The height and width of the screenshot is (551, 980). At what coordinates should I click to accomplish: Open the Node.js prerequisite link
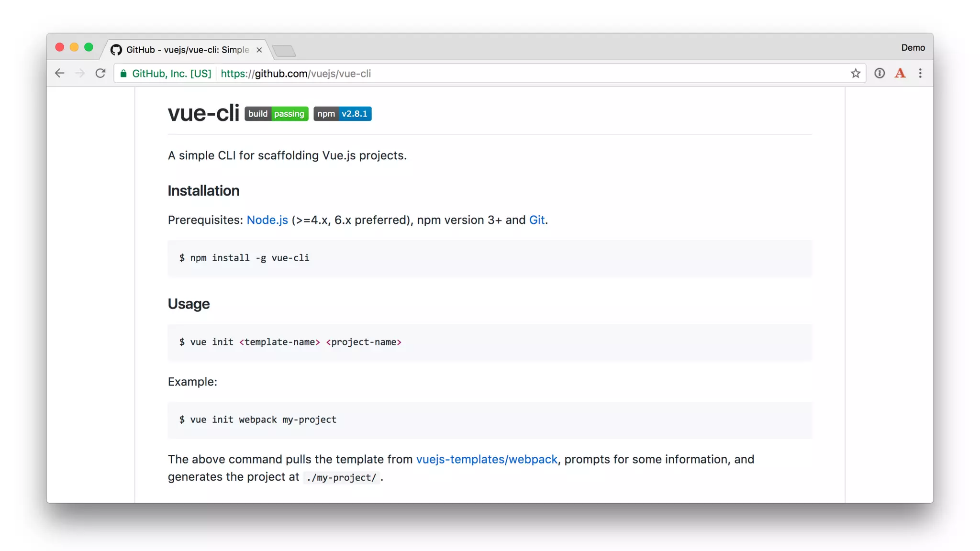[x=267, y=220]
